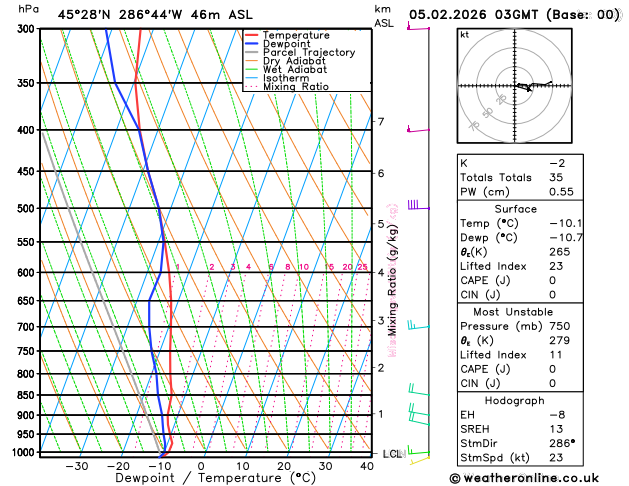Click the 7 km altitude label

381,121
